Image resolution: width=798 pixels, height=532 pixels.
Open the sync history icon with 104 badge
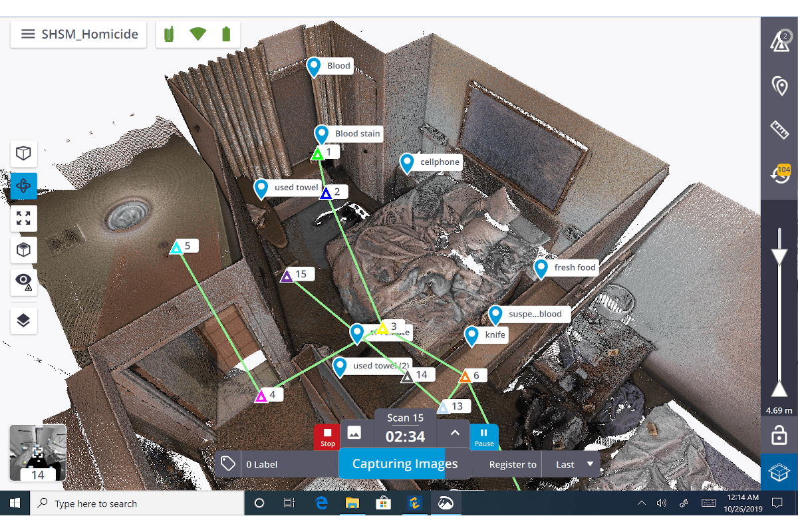(x=779, y=175)
